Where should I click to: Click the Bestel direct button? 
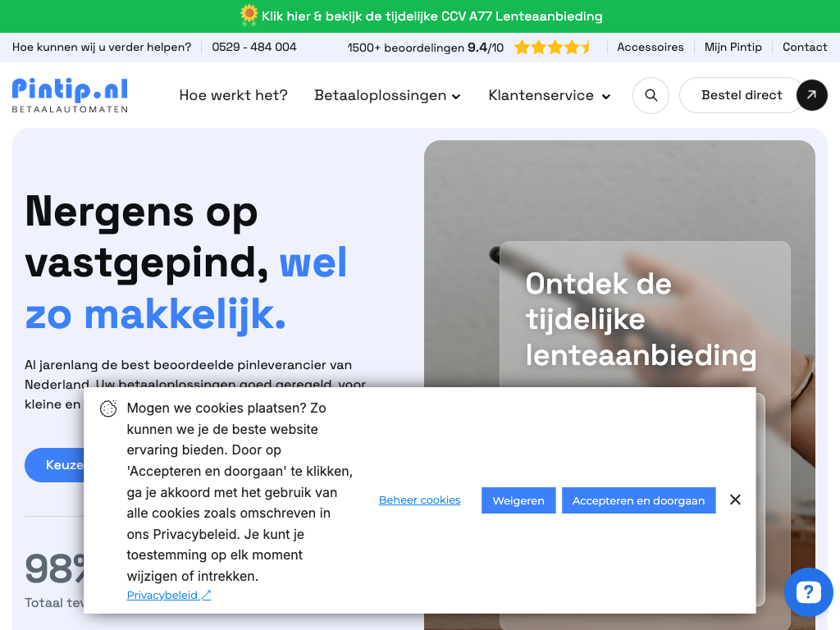coord(742,95)
